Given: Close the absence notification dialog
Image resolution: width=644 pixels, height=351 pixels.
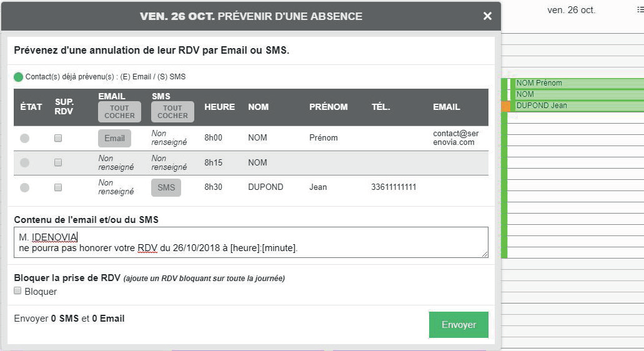Looking at the screenshot, I should pyautogui.click(x=487, y=16).
